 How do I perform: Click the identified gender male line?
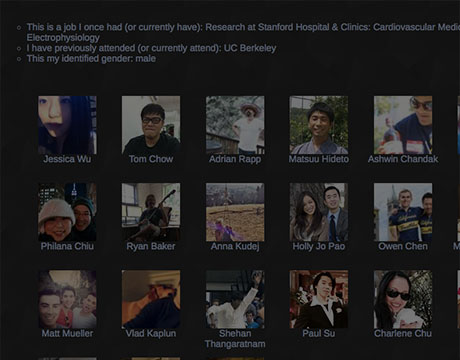pyautogui.click(x=91, y=59)
